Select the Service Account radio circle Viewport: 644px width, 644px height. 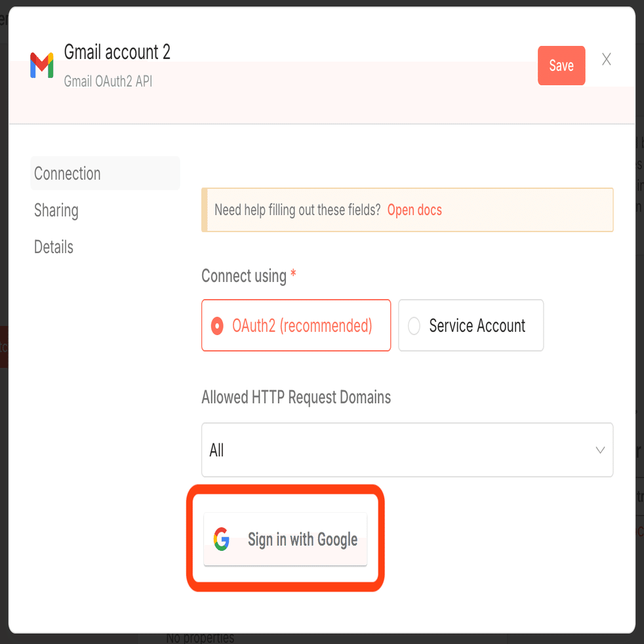point(414,326)
